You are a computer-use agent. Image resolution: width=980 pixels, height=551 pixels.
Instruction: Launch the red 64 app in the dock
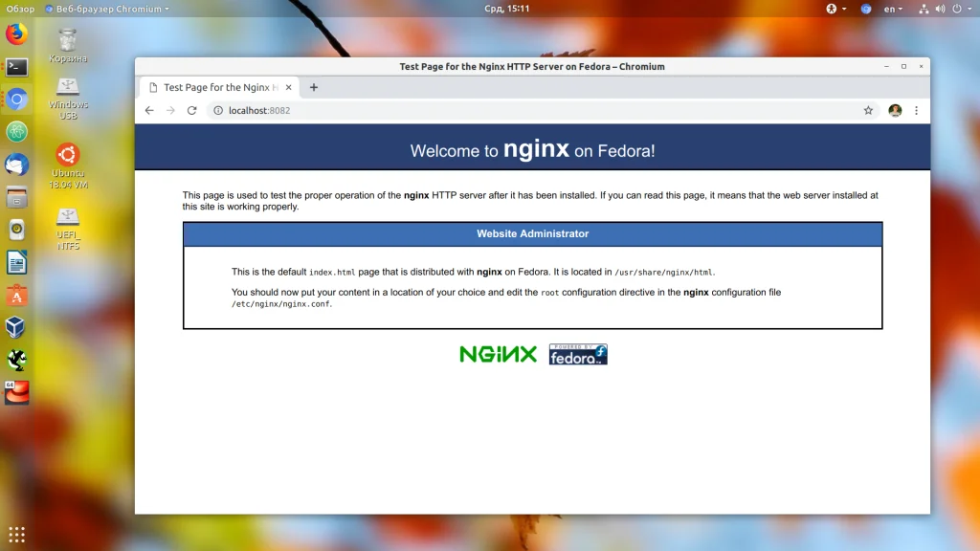pos(17,392)
